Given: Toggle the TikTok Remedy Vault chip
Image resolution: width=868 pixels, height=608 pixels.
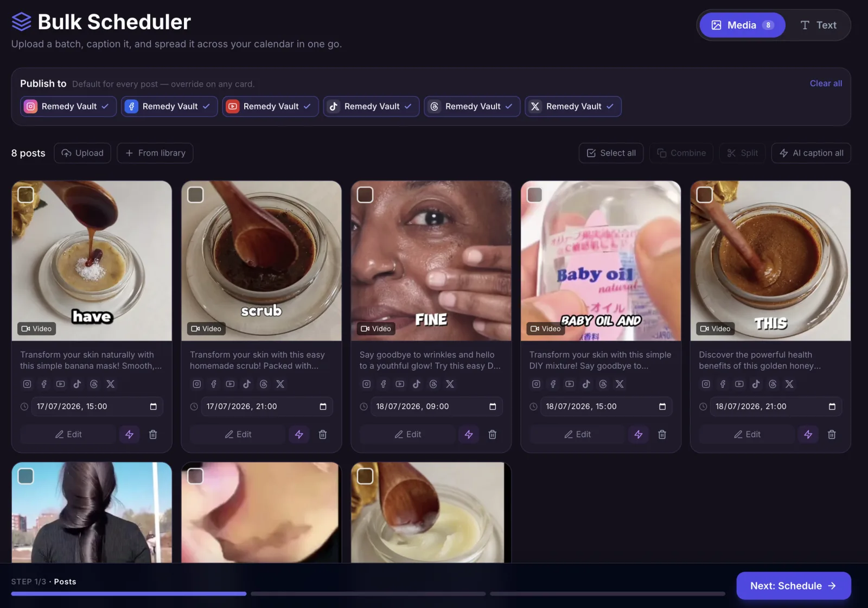Looking at the screenshot, I should tap(371, 106).
